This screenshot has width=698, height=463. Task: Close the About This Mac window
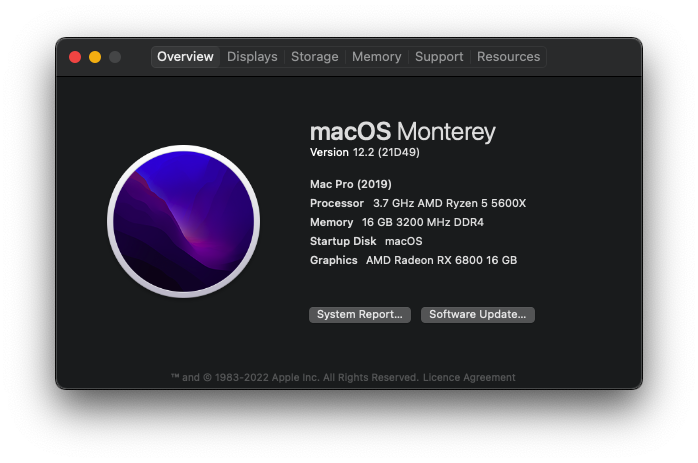click(x=75, y=57)
